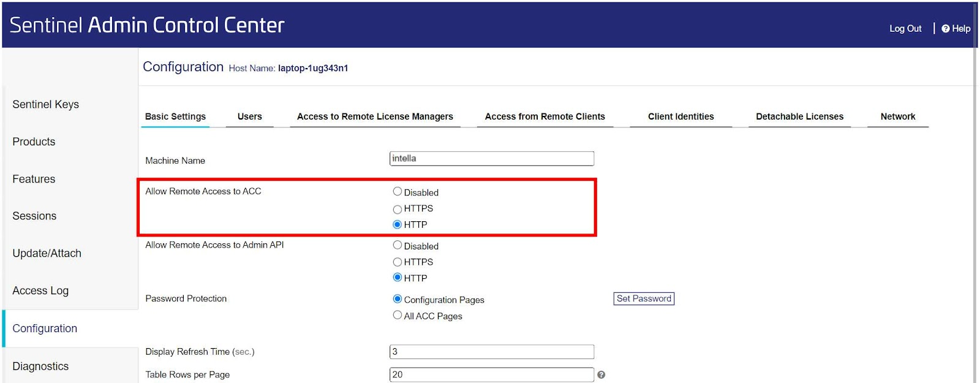View the Access Log page
980x383 pixels.
click(x=40, y=290)
